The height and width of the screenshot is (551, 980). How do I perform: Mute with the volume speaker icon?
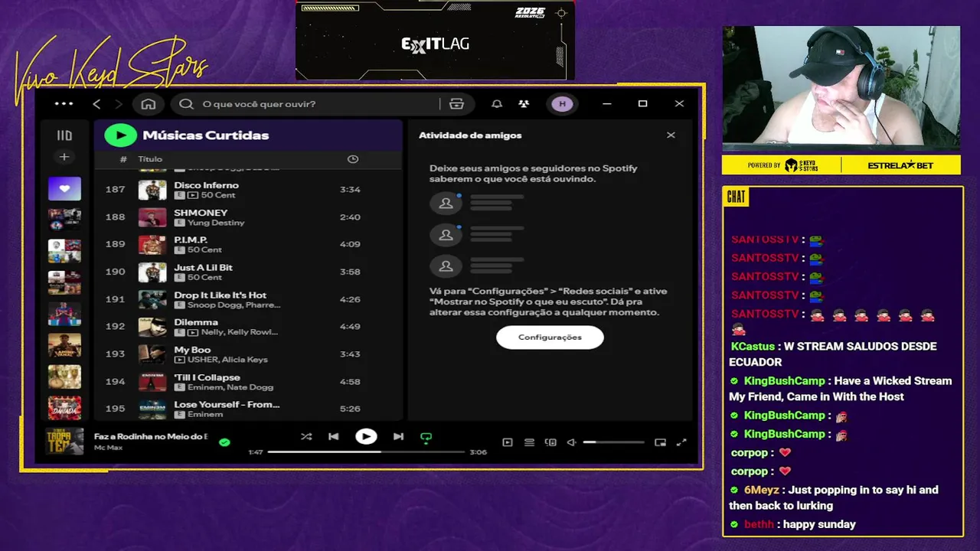[571, 442]
